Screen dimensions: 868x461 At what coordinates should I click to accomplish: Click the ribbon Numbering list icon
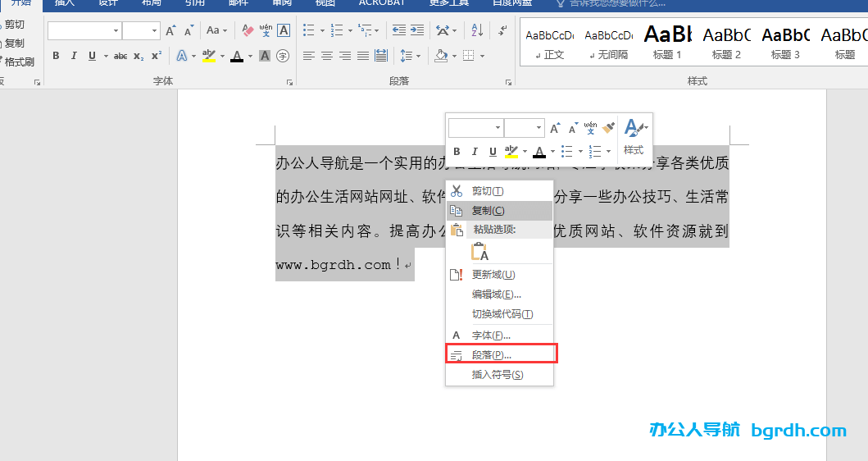coord(337,30)
